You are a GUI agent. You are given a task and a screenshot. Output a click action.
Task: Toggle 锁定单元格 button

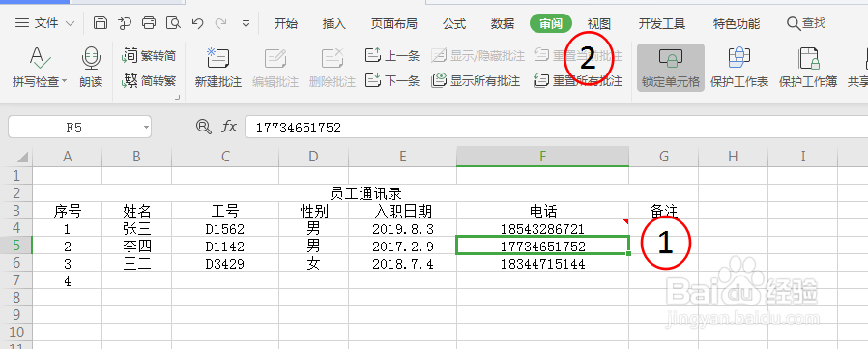click(671, 68)
